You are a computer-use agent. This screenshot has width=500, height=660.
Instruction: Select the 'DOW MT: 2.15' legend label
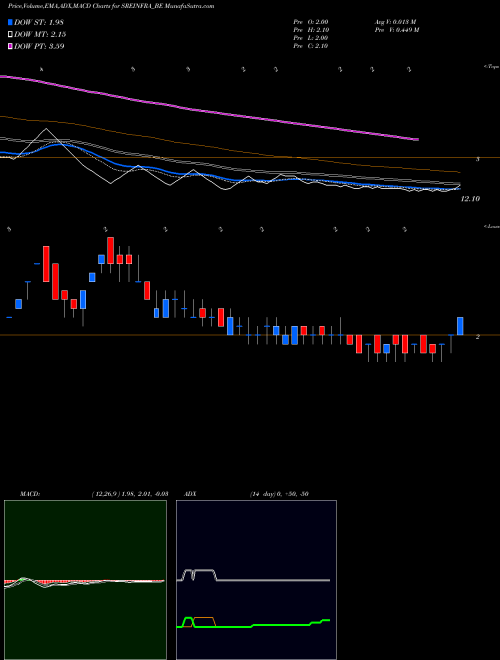click(40, 35)
